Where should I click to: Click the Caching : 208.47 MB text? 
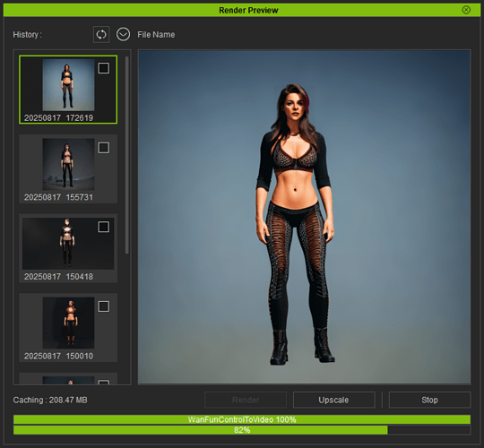pyautogui.click(x=50, y=401)
